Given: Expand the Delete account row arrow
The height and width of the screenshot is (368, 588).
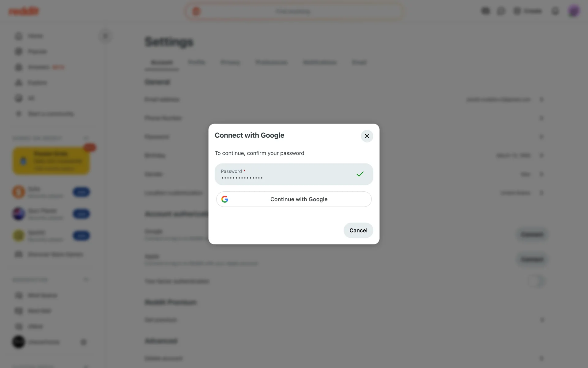Looking at the screenshot, I should click(541, 358).
